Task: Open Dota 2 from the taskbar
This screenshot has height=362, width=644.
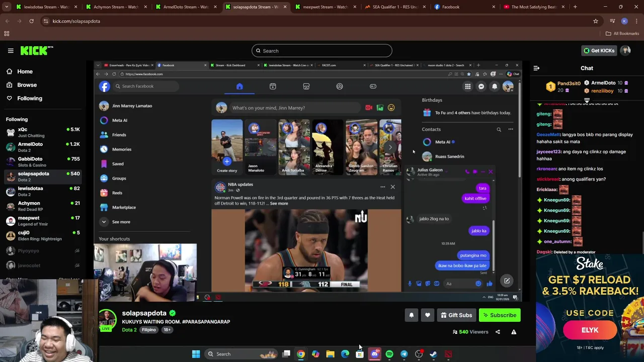Action: 448,354
